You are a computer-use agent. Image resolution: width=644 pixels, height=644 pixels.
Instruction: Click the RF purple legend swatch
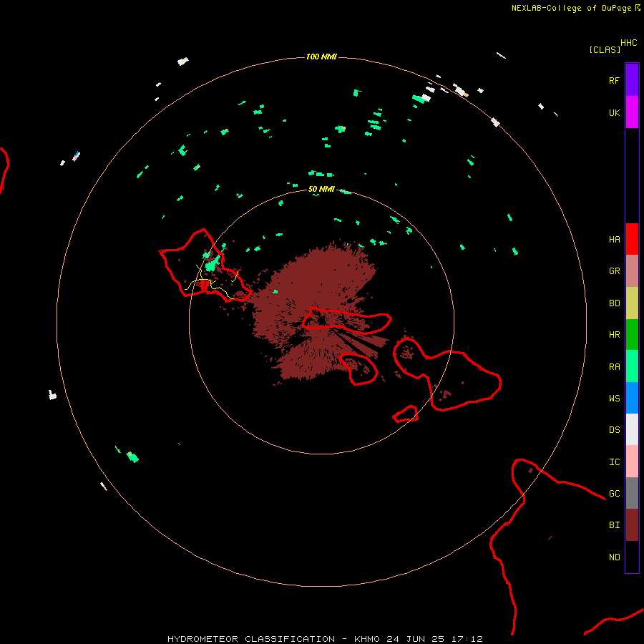point(632,80)
